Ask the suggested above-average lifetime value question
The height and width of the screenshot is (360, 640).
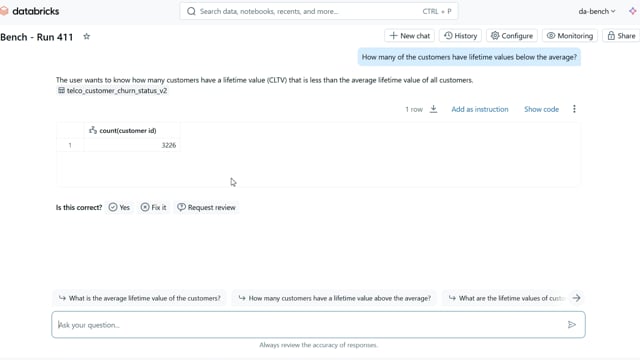click(335, 298)
